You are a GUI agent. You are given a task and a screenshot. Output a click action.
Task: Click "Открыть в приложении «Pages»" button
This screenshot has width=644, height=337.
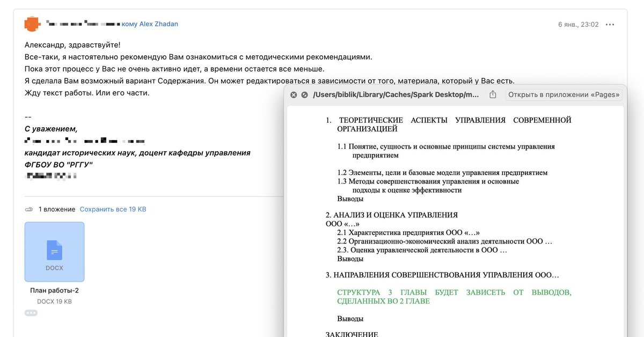click(x=563, y=95)
